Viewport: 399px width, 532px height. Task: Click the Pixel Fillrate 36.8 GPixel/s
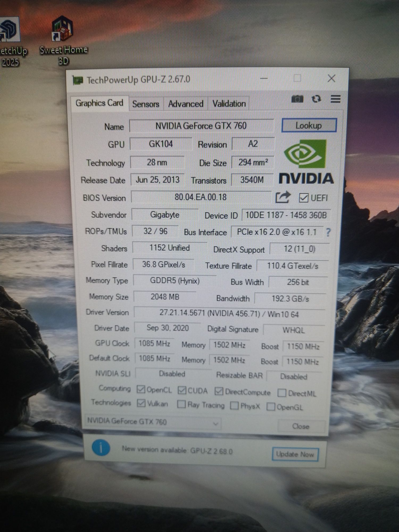coord(163,265)
